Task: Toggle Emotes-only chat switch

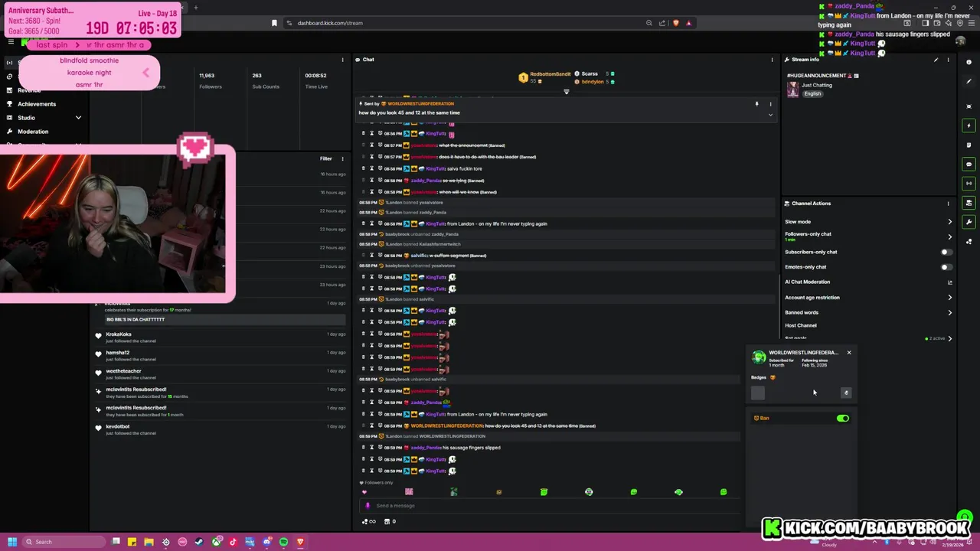Action: point(946,267)
